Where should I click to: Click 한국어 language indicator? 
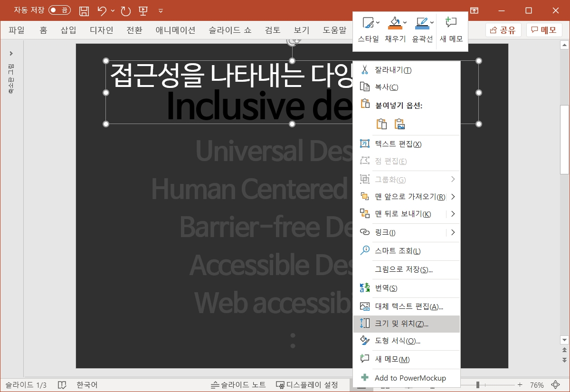tap(87, 385)
